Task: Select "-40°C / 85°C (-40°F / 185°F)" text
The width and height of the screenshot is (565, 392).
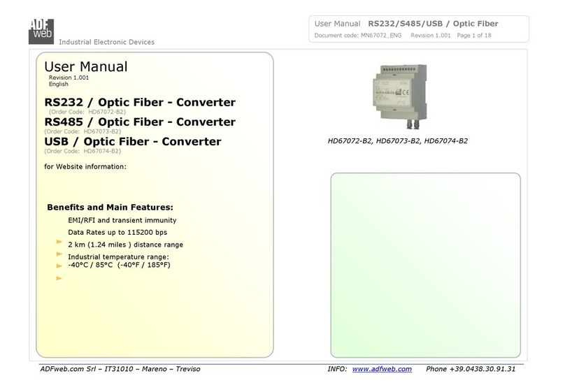Action: (119, 266)
